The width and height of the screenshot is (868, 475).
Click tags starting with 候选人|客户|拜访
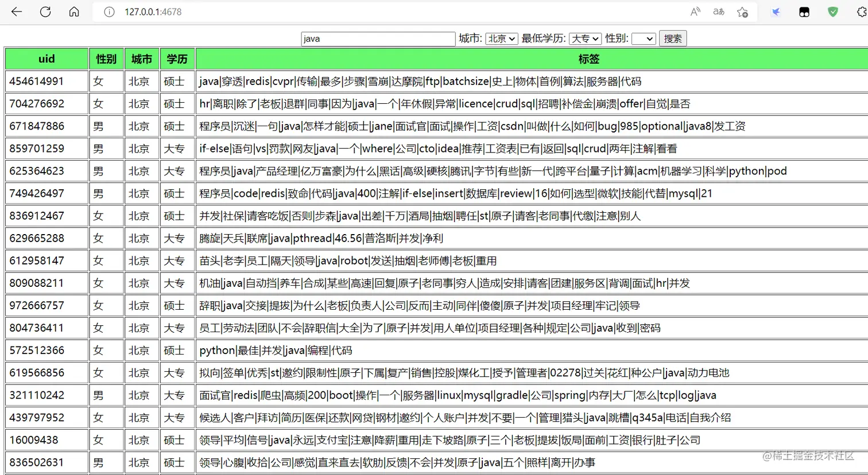[x=532, y=417]
